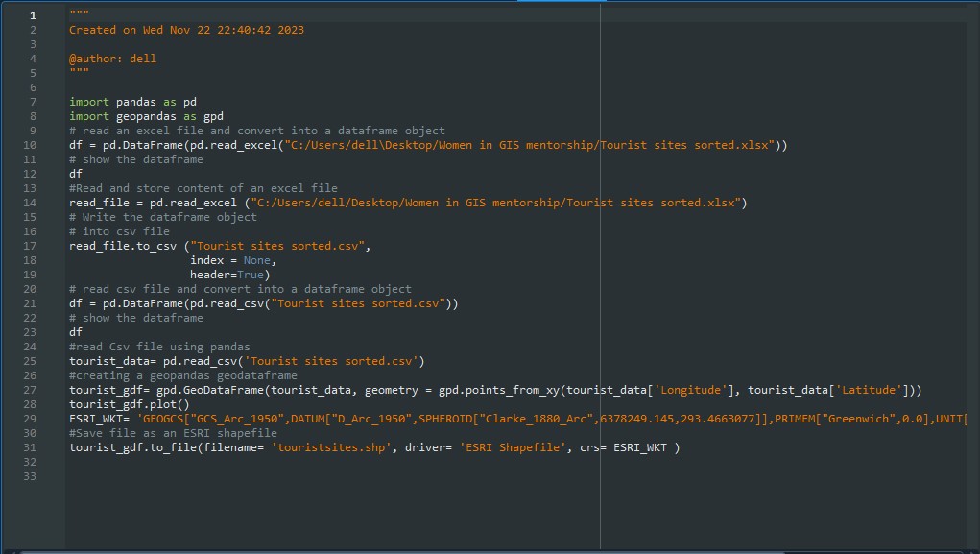Click the '# Write the dataframe object' comment
Screen dimensions: 980x554
[x=162, y=216]
